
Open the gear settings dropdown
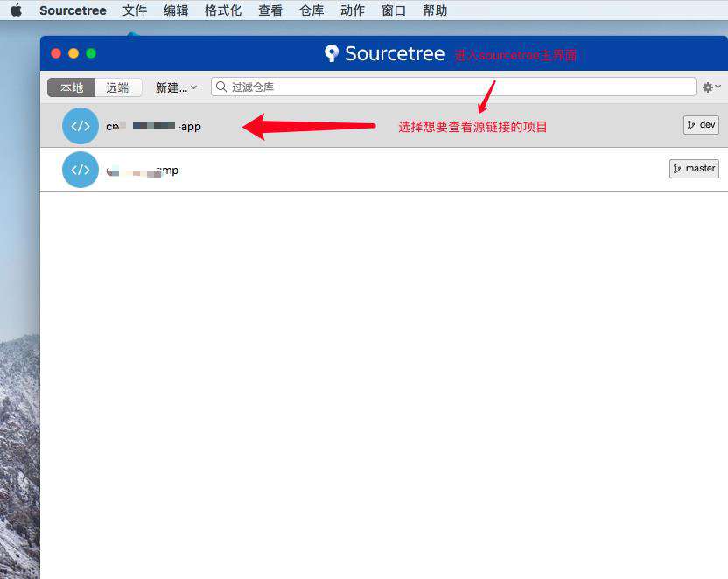point(711,87)
